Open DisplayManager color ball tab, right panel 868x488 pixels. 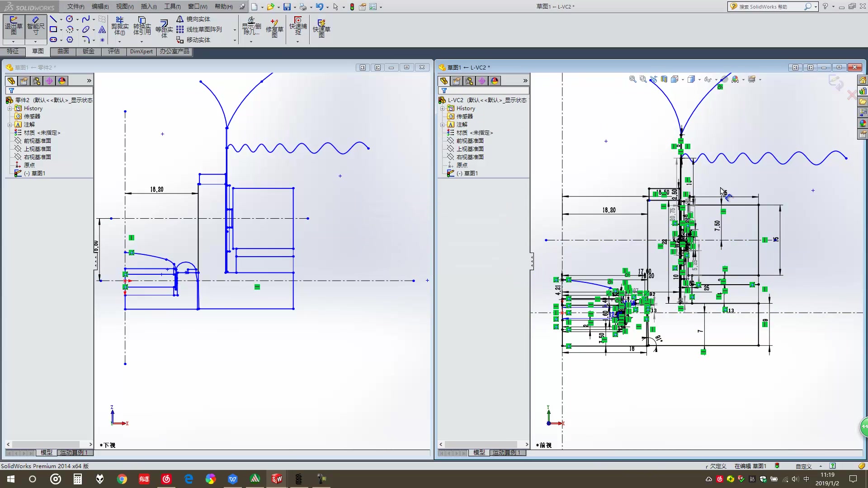(x=495, y=81)
